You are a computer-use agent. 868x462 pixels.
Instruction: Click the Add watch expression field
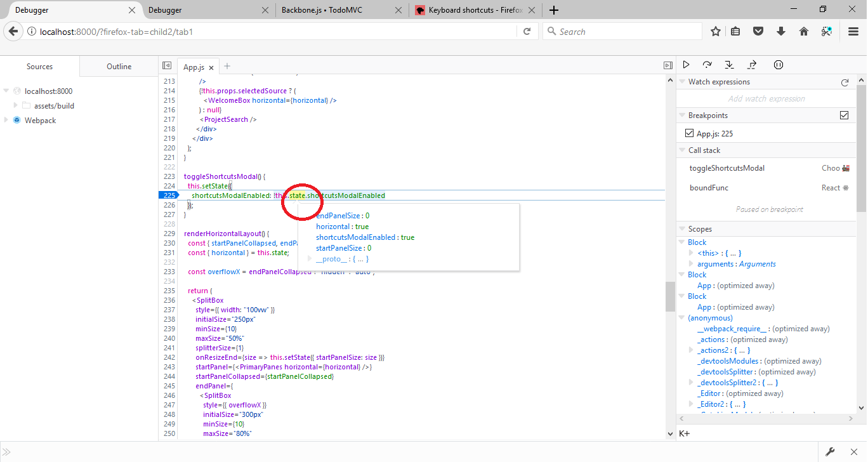pyautogui.click(x=765, y=98)
